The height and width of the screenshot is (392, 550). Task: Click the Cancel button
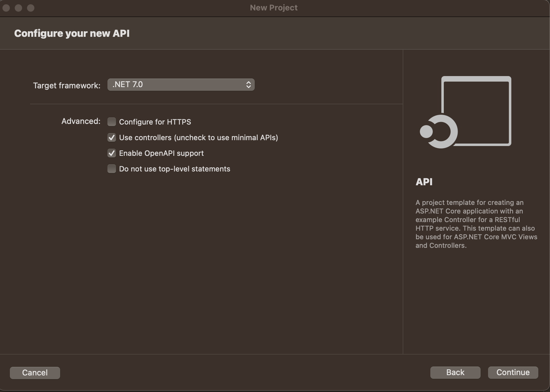point(35,373)
